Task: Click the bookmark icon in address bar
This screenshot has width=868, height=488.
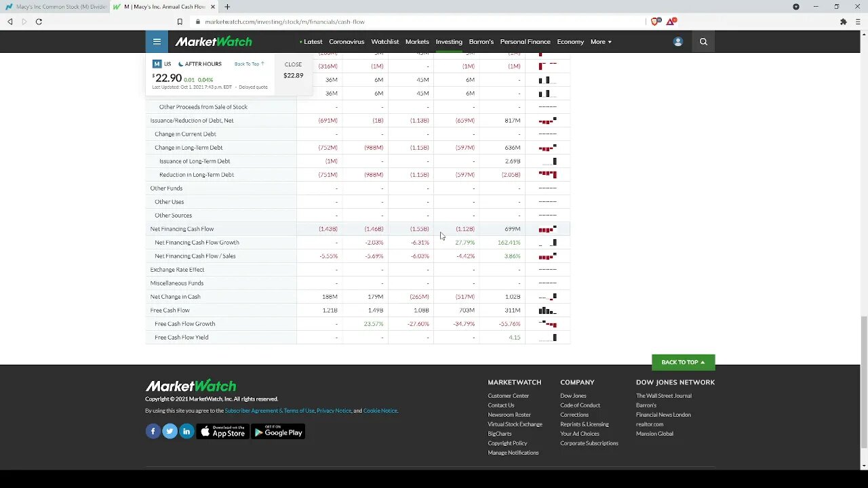Action: click(180, 22)
